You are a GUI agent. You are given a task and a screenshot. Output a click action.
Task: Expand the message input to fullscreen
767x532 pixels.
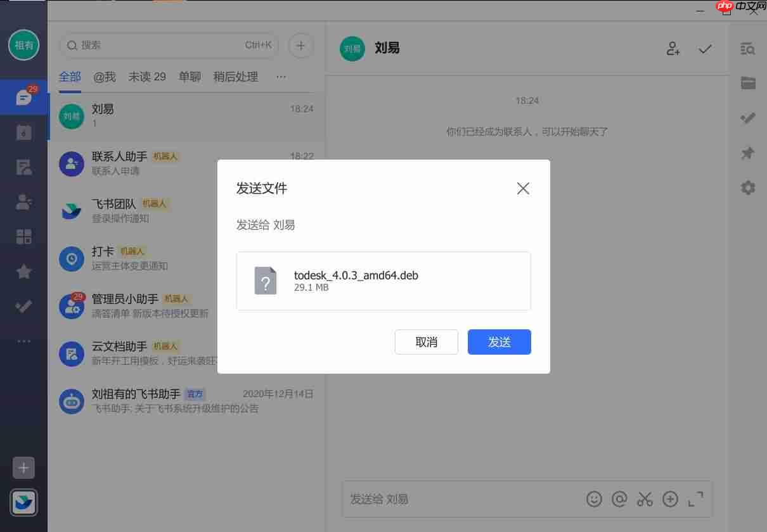[695, 499]
